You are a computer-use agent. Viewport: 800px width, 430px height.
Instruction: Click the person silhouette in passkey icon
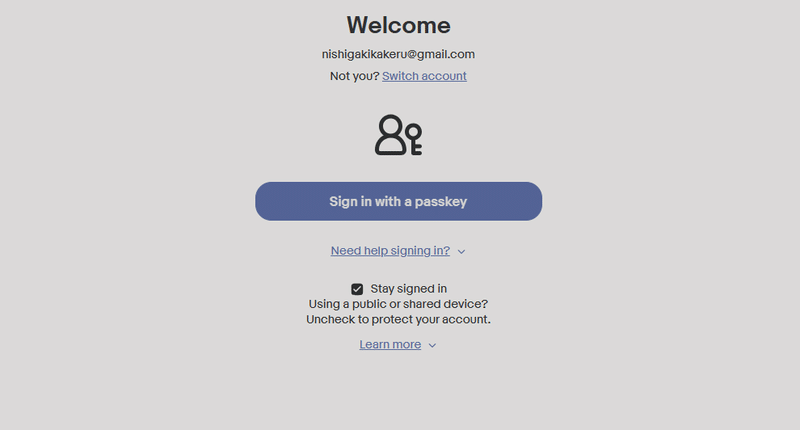tap(391, 135)
